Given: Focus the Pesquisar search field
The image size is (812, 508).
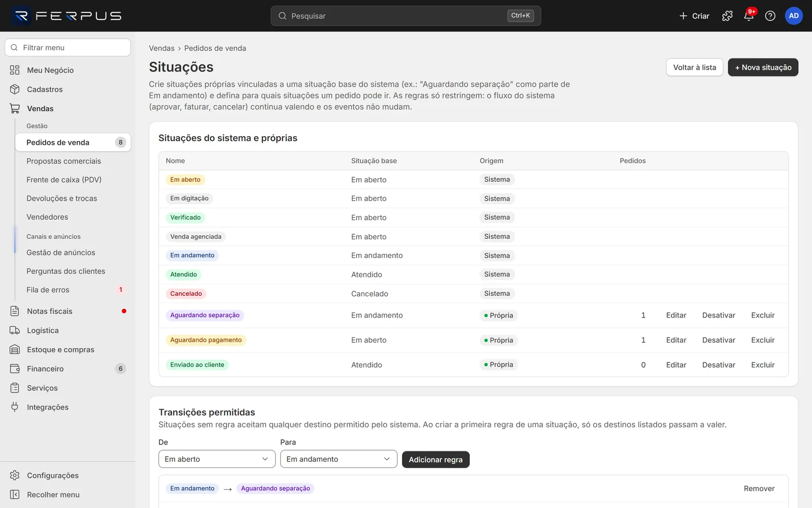Looking at the screenshot, I should pyautogui.click(x=405, y=16).
